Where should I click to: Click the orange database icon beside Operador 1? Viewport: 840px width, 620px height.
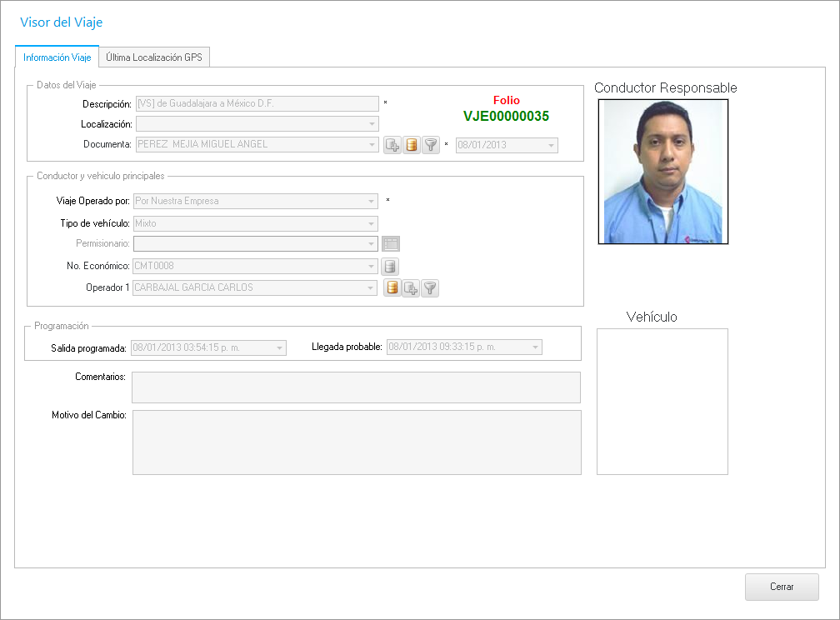point(392,288)
